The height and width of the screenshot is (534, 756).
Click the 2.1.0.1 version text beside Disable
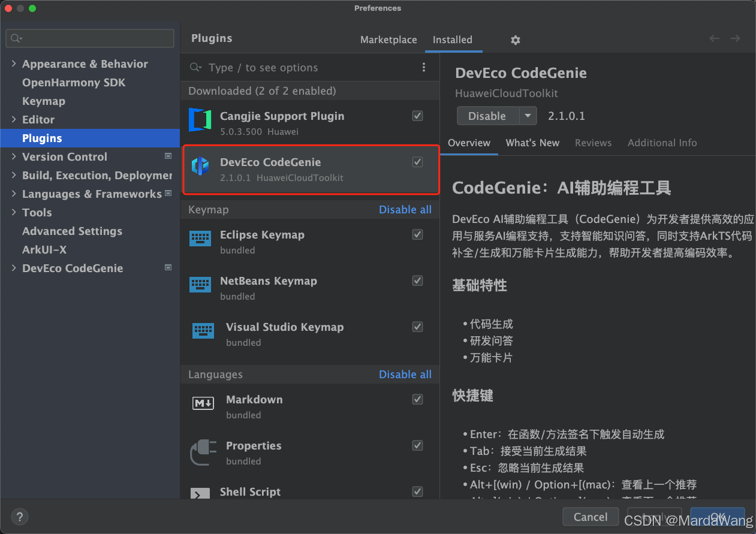pos(567,116)
